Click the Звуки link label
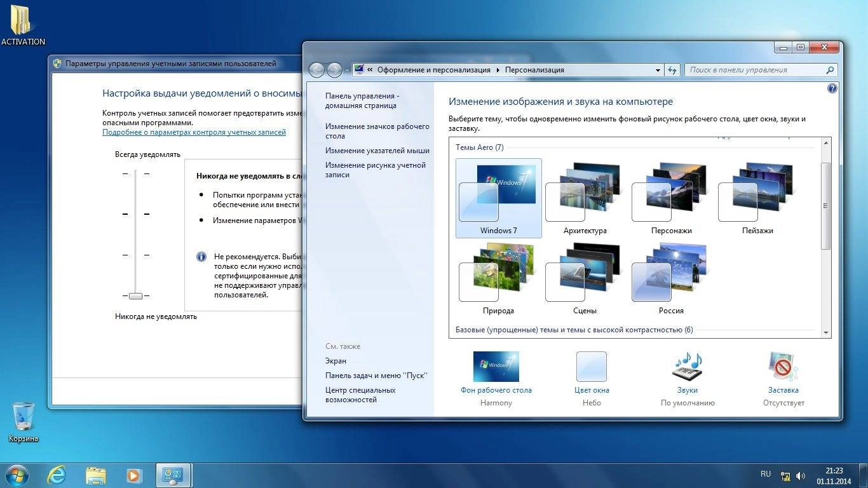Screen dimensions: 868x488 (x=688, y=390)
